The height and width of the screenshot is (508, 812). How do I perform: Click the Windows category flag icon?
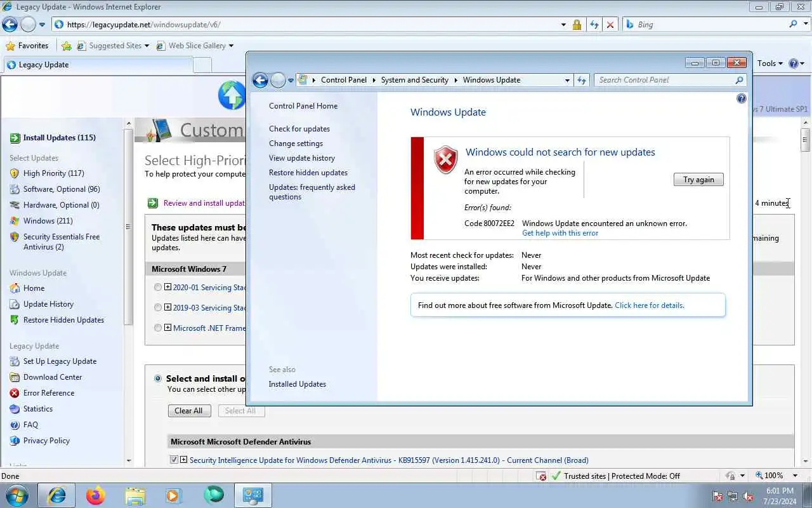click(15, 221)
